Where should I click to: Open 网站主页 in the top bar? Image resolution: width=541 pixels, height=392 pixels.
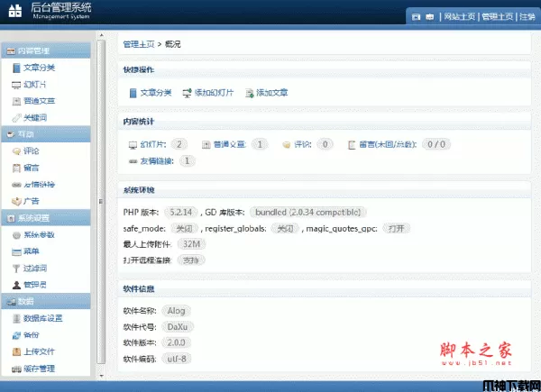(x=459, y=16)
